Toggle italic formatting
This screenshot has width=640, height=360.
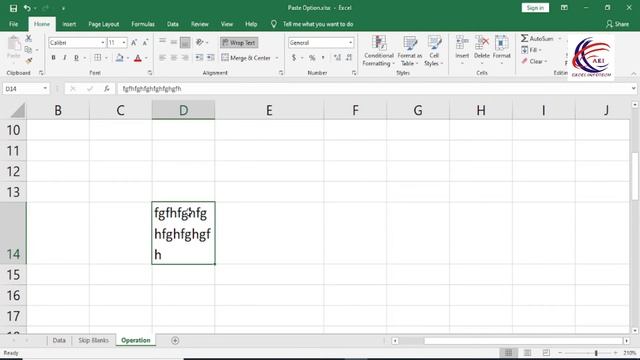64,58
